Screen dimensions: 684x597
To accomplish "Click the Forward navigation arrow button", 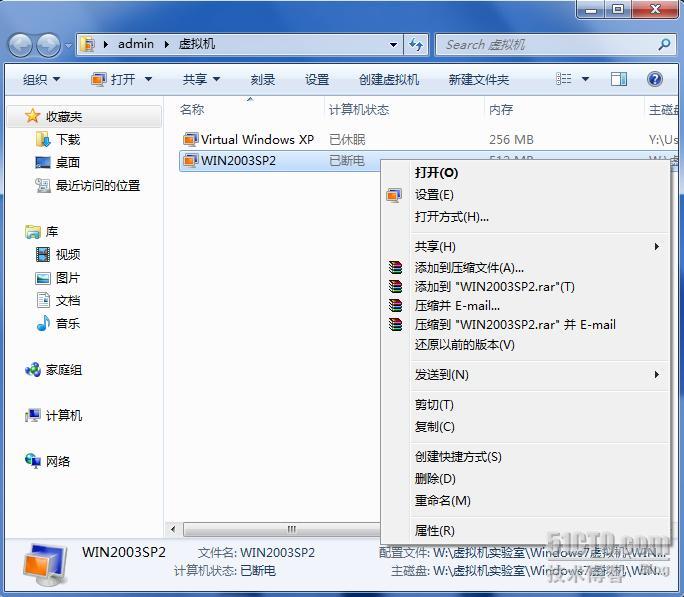I will 48,45.
